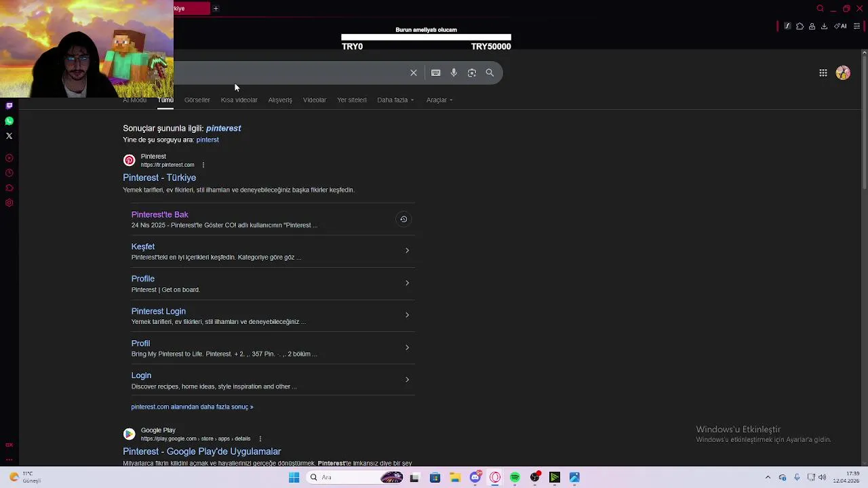
Task: Clear the Google search box with the X
Action: (414, 73)
